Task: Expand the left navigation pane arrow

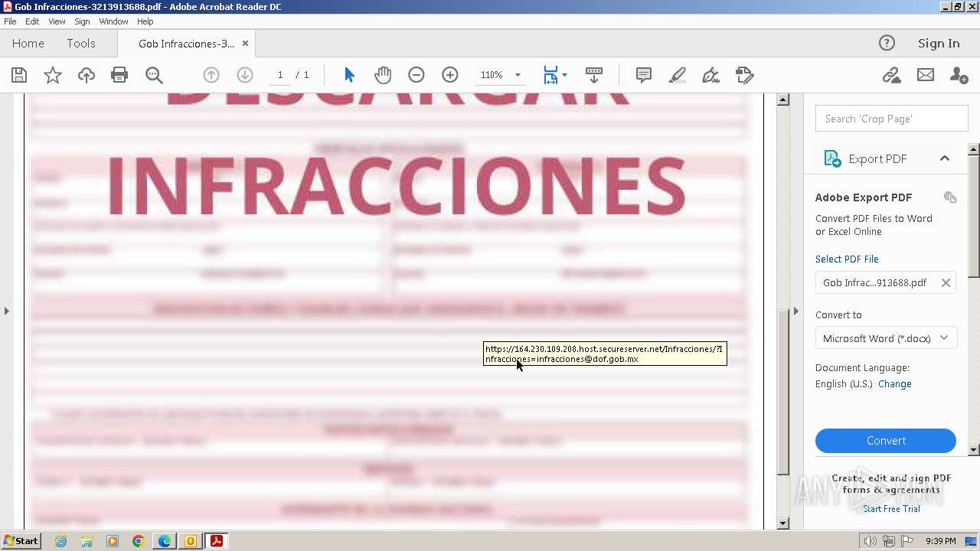Action: (x=7, y=311)
